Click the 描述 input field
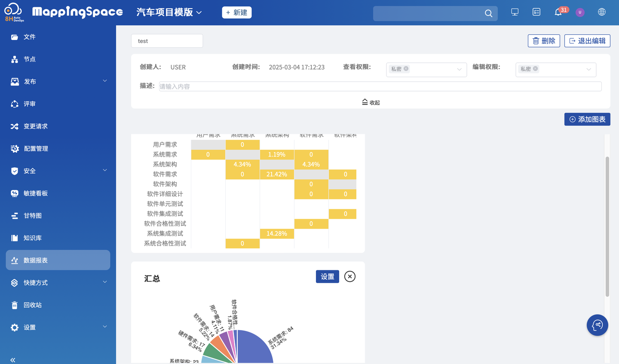 (380, 86)
